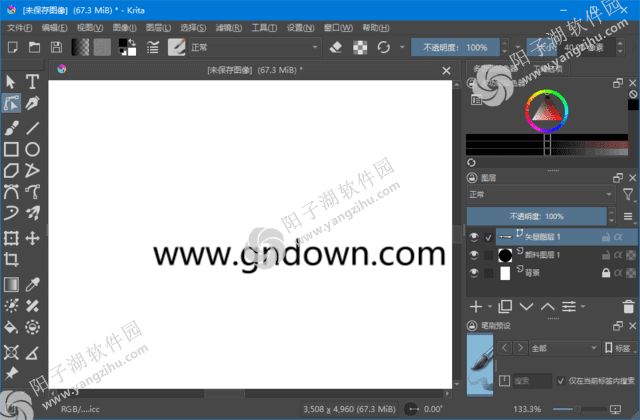This screenshot has width=640, height=420.
Task: Open the layers panel hamburger options
Action: click(628, 216)
